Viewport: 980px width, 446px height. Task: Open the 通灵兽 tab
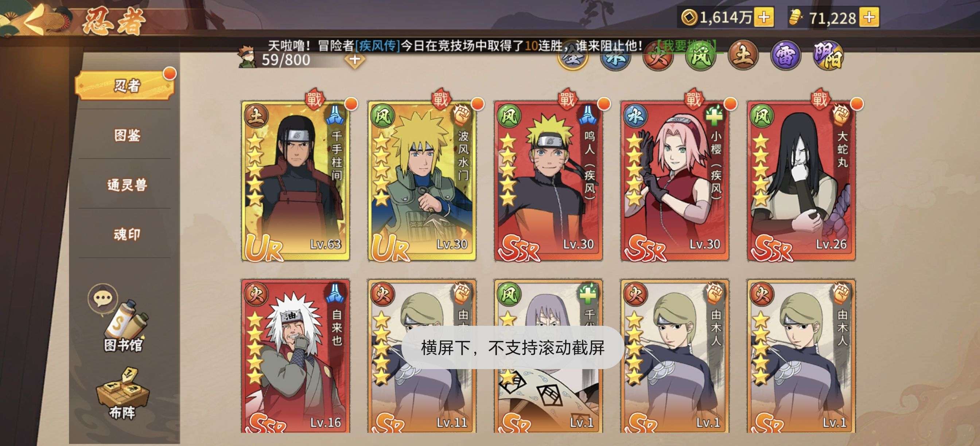point(127,185)
